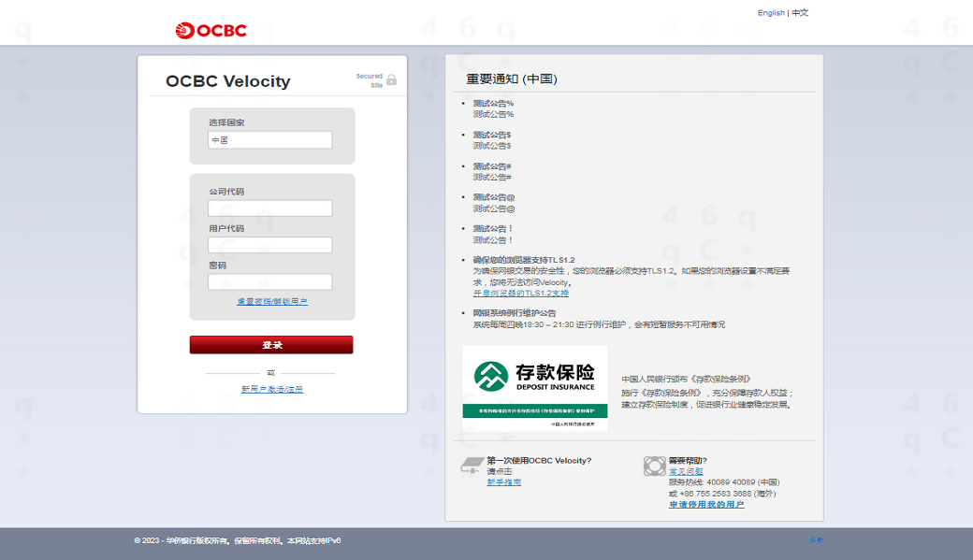The height and width of the screenshot is (560, 973).
Task: Open the 新用户激活/注册 link
Action: pyautogui.click(x=272, y=389)
